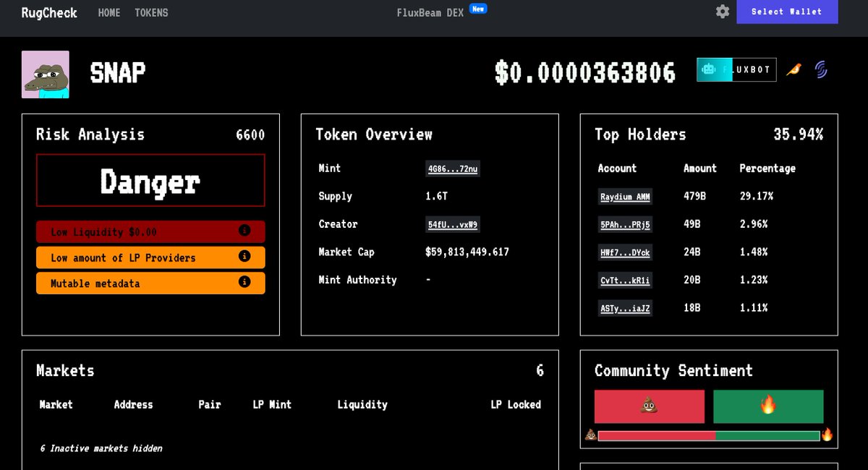Open holder account 5PAh...PRj5
868x470 pixels.
pos(625,225)
